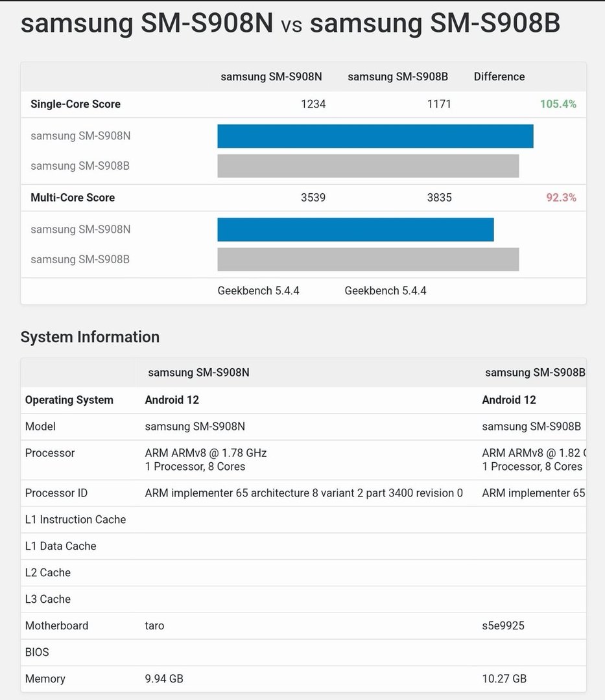Click the L1 Instruction Cache row label

75,520
